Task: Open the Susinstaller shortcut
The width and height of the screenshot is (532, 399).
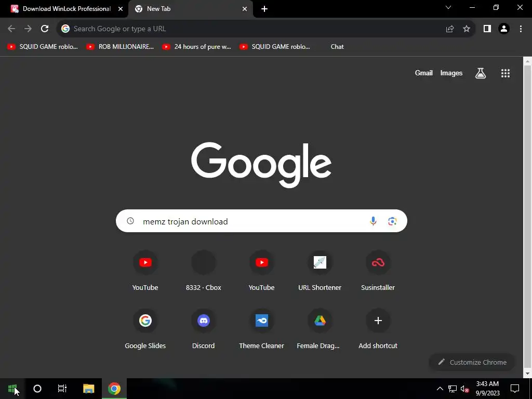Action: pos(378,271)
